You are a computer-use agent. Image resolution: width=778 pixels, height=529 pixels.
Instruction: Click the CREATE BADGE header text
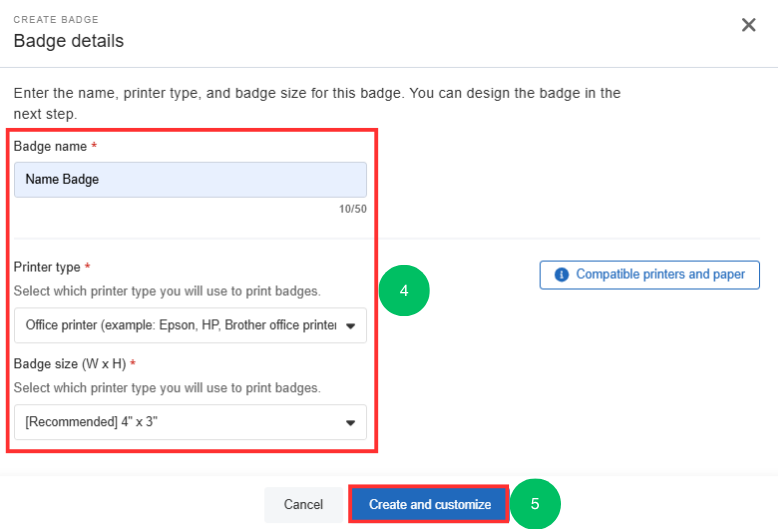56,20
